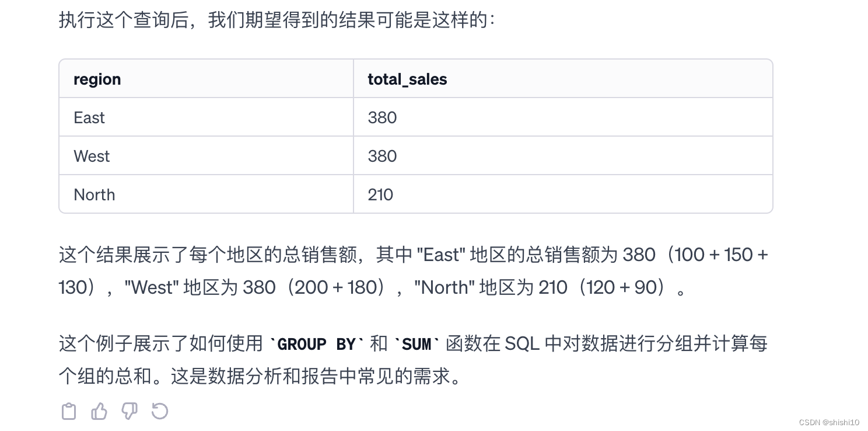Select the region column header
Screen dimensions: 868x431
pos(97,79)
